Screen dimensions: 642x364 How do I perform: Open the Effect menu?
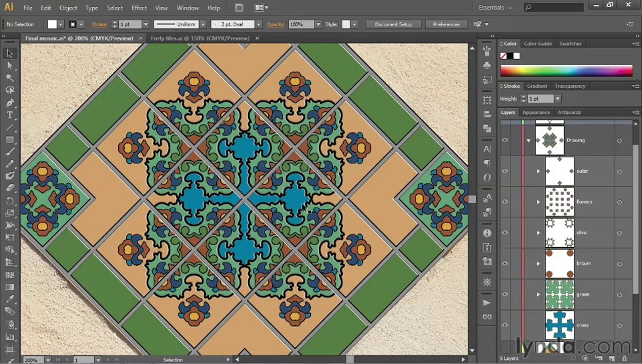139,8
